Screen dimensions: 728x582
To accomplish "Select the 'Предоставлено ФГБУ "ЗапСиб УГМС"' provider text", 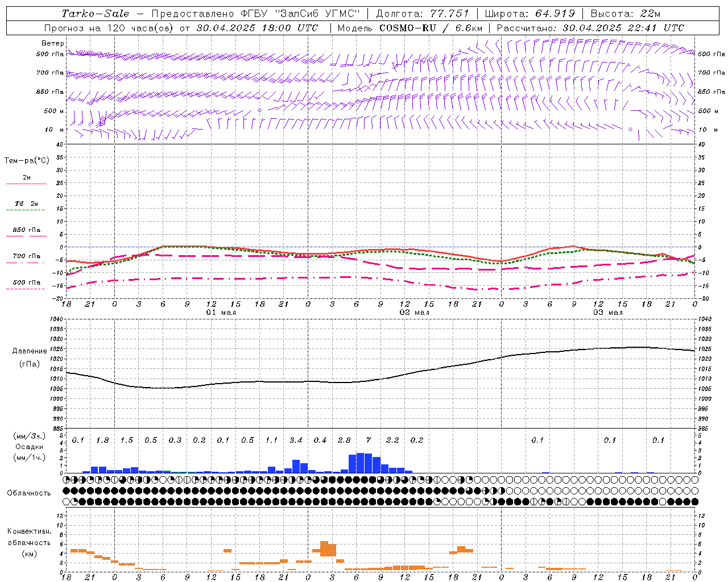I will coord(256,14).
